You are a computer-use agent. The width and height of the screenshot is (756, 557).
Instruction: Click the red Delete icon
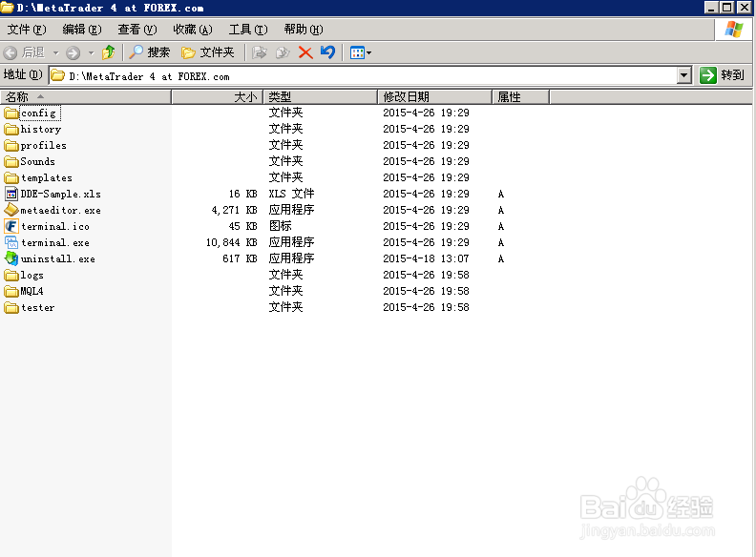point(305,52)
